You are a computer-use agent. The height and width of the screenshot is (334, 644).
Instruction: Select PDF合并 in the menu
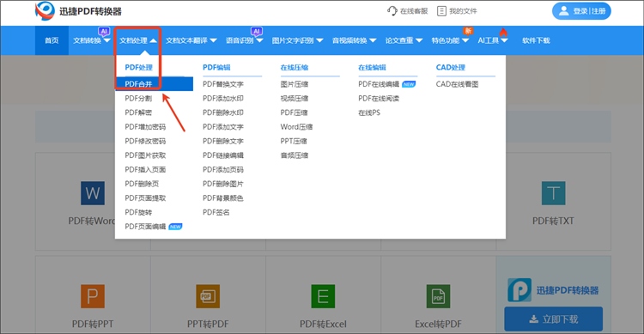(x=154, y=84)
